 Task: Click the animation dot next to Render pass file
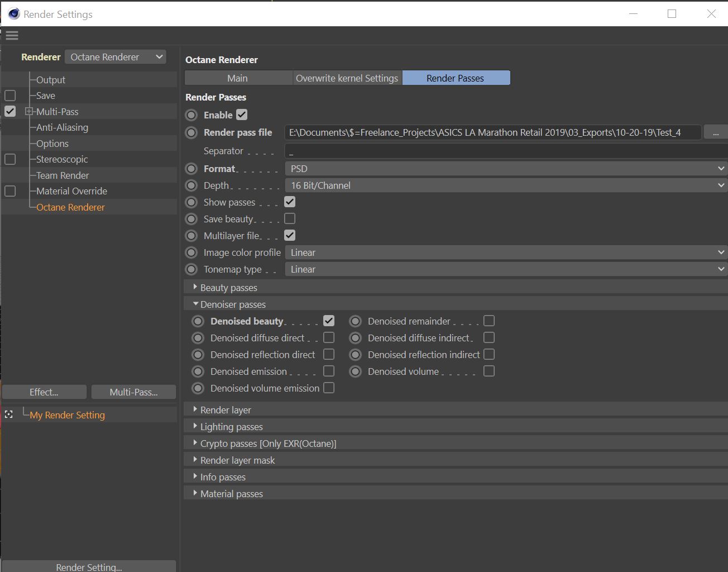coord(191,132)
